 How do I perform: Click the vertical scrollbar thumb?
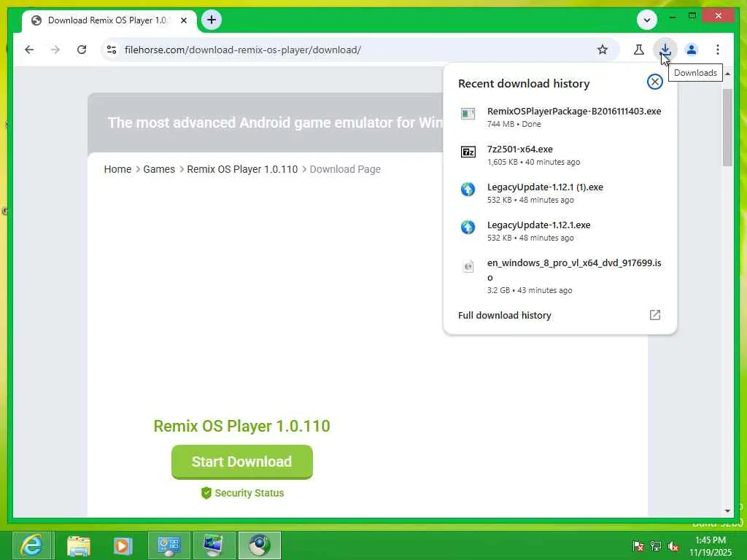tap(727, 128)
